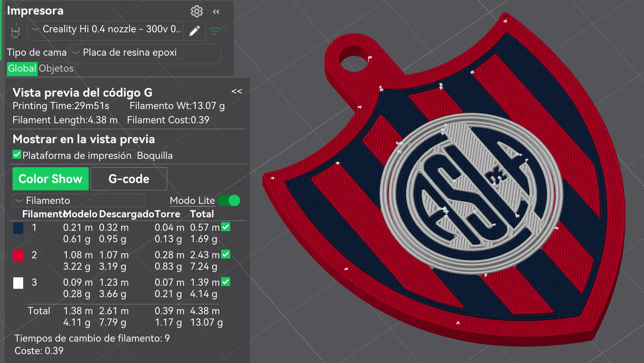
Task: Click the printer machine icon
Action: [16, 31]
